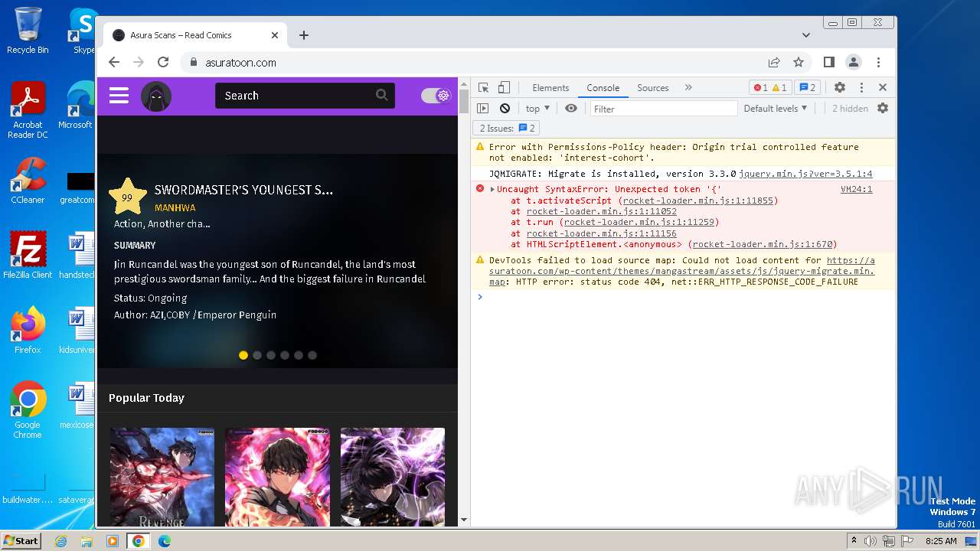Open the Chrome profile avatar menu
Viewport: 980px width, 551px height.
(854, 63)
